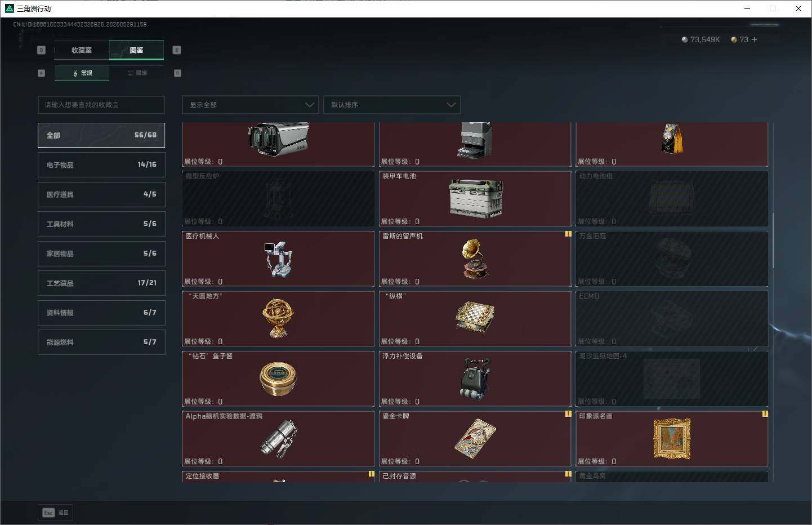Click the "天圆地方" armillary sphere image
Viewport: 812px width, 525px height.
click(278, 318)
